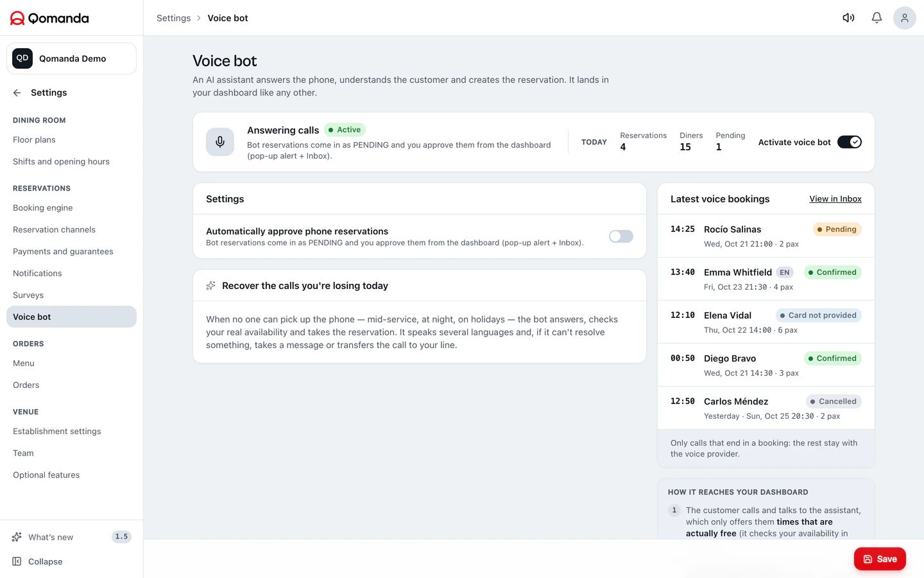
Task: Open the Surveys page
Action: point(71,295)
